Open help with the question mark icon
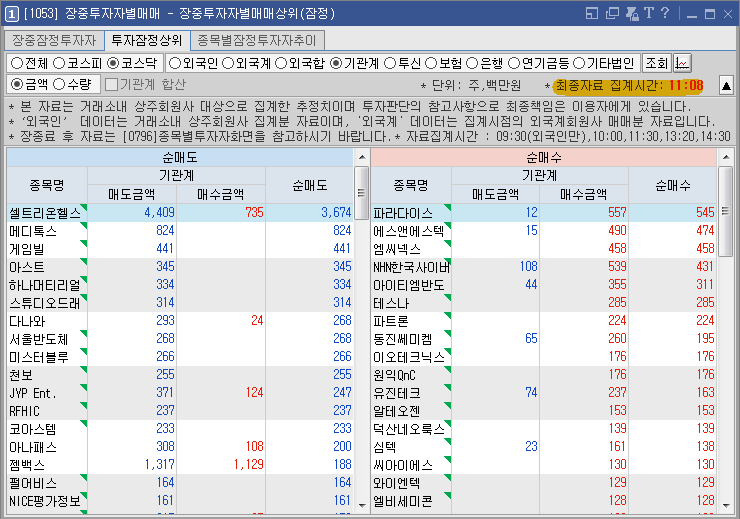 tap(665, 13)
